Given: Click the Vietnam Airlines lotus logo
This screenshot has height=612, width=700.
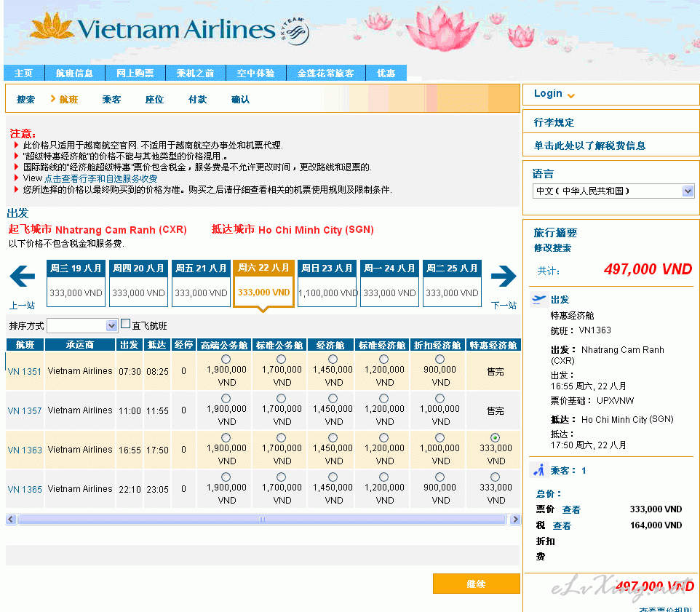Looking at the screenshot, I should (52, 26).
